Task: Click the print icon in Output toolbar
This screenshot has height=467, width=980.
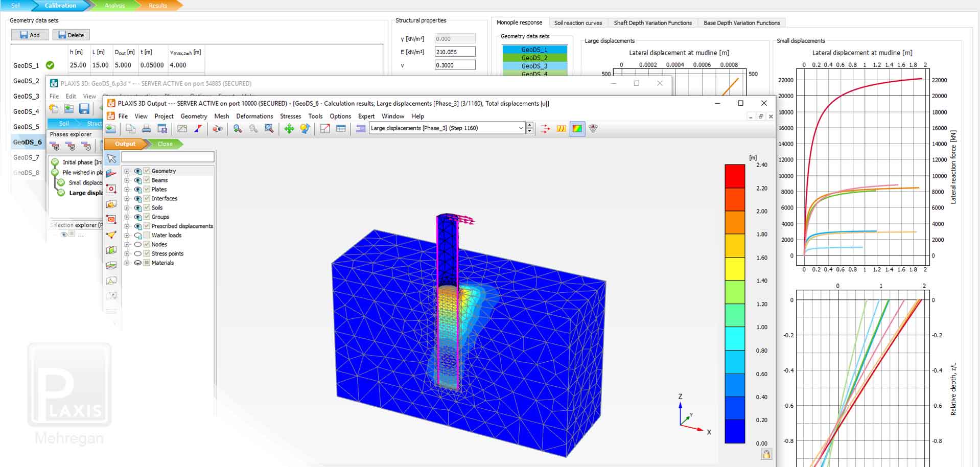Action: pos(147,129)
